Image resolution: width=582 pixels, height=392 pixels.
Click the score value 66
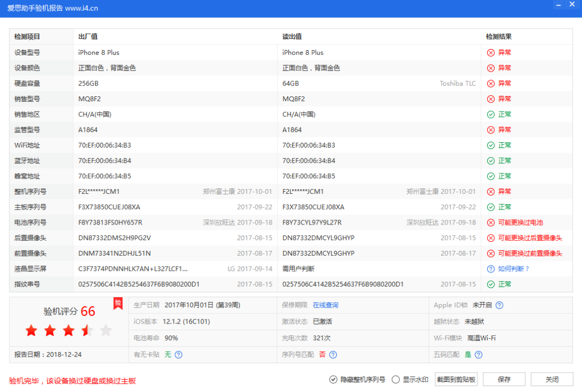point(88,311)
